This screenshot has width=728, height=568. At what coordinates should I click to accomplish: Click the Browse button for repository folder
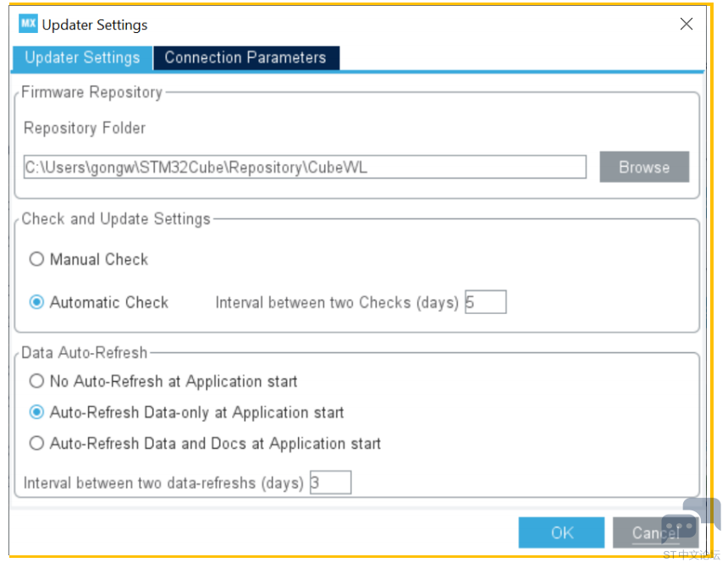644,167
